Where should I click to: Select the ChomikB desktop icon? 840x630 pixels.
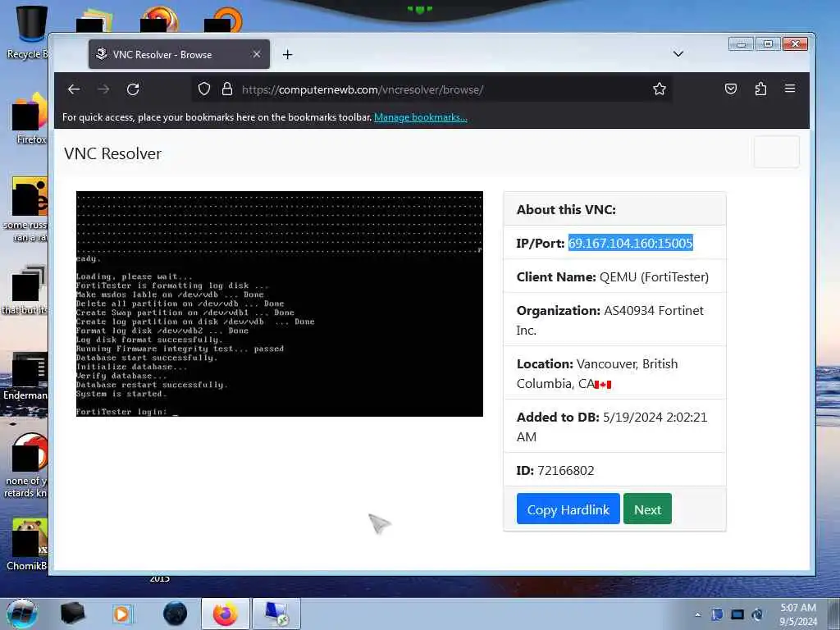tap(28, 545)
